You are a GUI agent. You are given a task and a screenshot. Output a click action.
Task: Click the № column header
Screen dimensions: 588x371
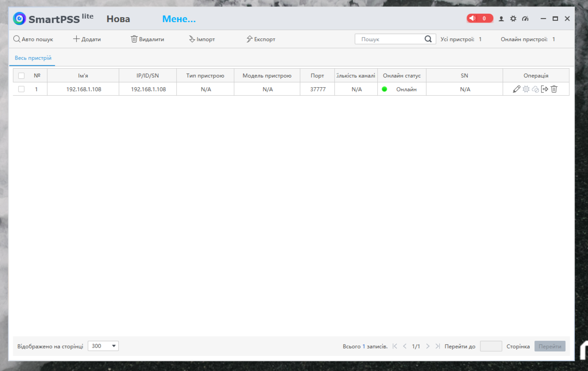coord(37,76)
